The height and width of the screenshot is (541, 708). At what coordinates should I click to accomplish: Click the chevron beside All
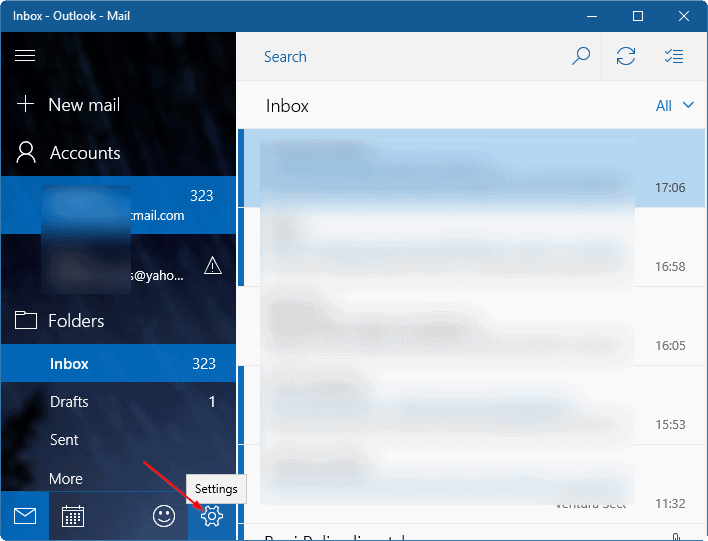(x=688, y=105)
